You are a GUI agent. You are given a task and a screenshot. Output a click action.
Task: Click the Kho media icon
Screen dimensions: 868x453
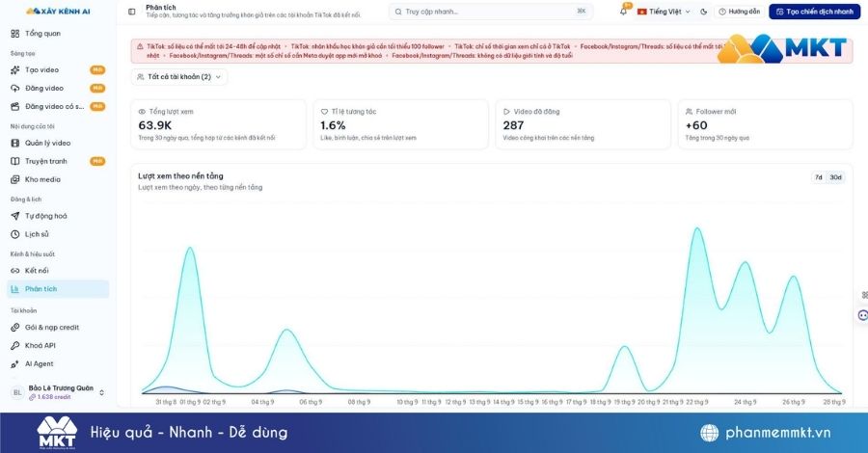click(x=14, y=180)
